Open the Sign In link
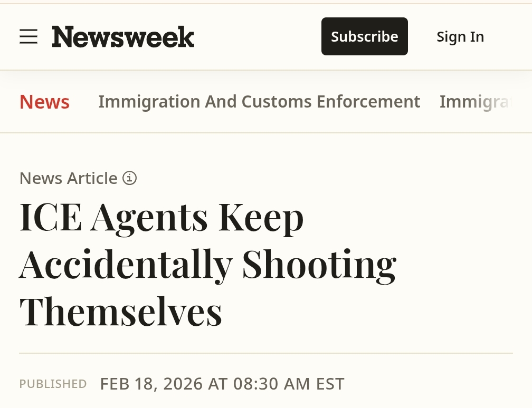532x408 pixels. (x=460, y=36)
